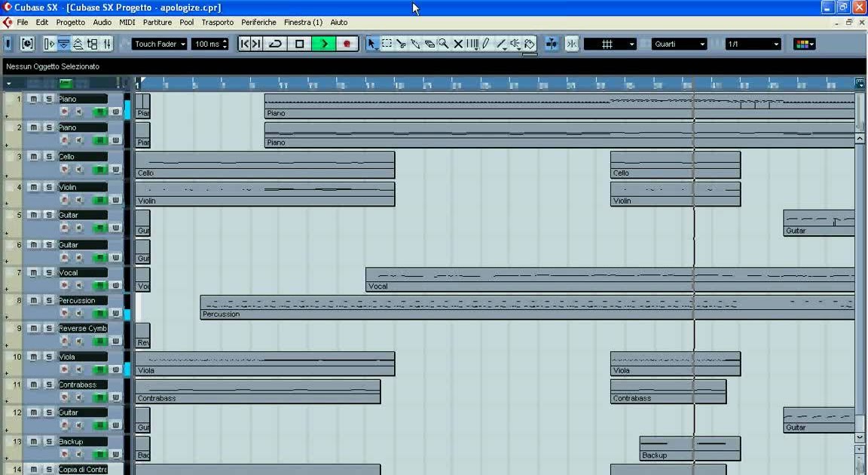This screenshot has height=475, width=868.
Task: Select the Reverse Cymb track name
Action: click(83, 328)
